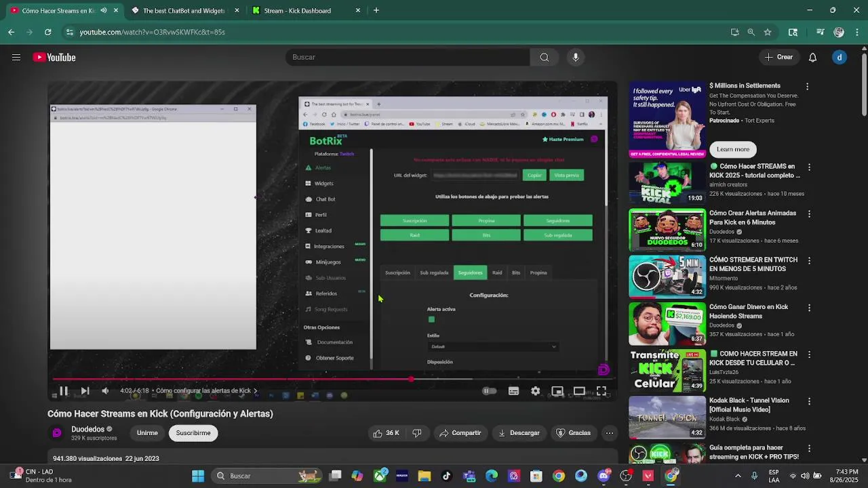Click the youtube.com address bar URL

152,32
